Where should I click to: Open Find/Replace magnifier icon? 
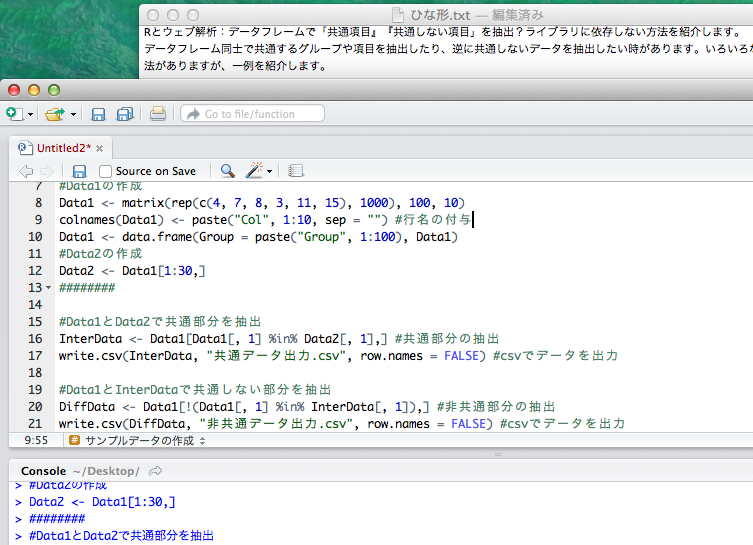tap(228, 170)
